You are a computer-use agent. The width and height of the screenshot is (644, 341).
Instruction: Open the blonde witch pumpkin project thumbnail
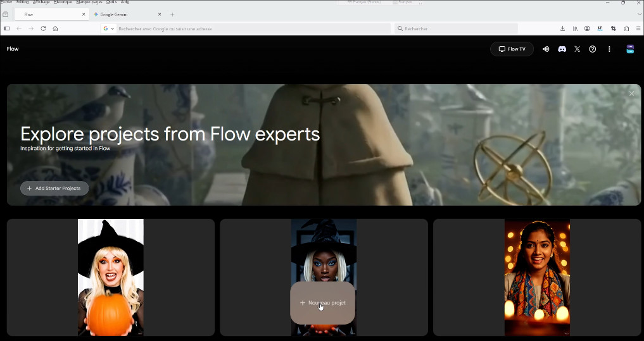pyautogui.click(x=111, y=277)
